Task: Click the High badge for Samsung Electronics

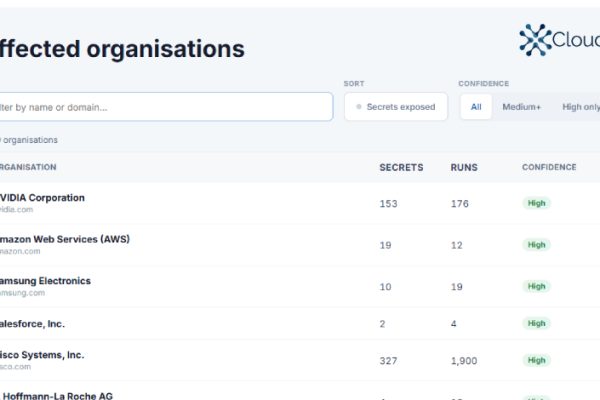Action: (x=536, y=286)
